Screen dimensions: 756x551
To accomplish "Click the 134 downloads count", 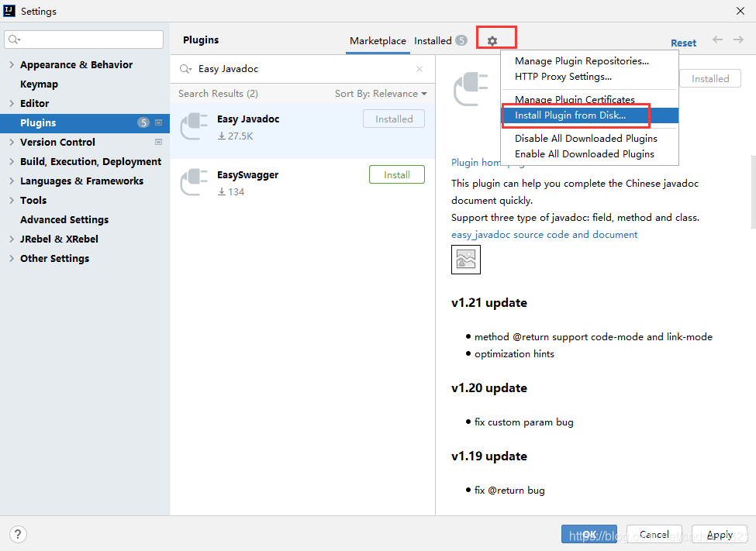I will [x=231, y=192].
